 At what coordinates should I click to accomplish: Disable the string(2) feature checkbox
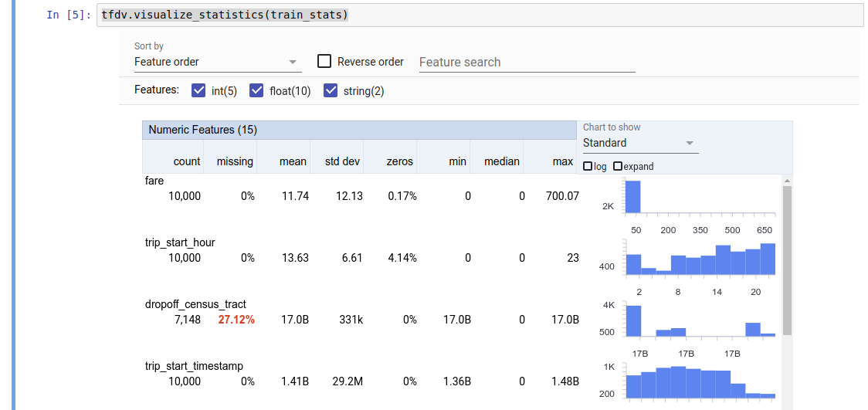pos(331,90)
